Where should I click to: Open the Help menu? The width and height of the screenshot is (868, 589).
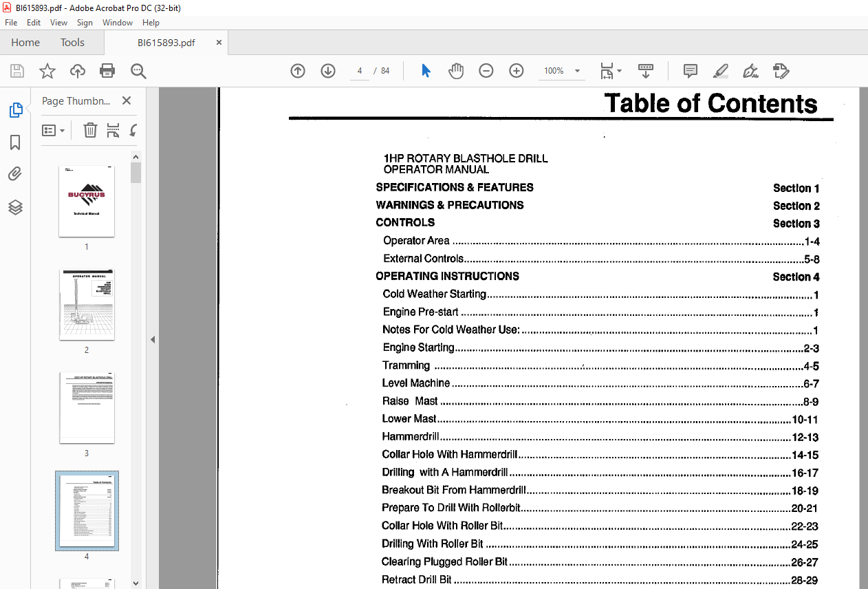[x=151, y=23]
